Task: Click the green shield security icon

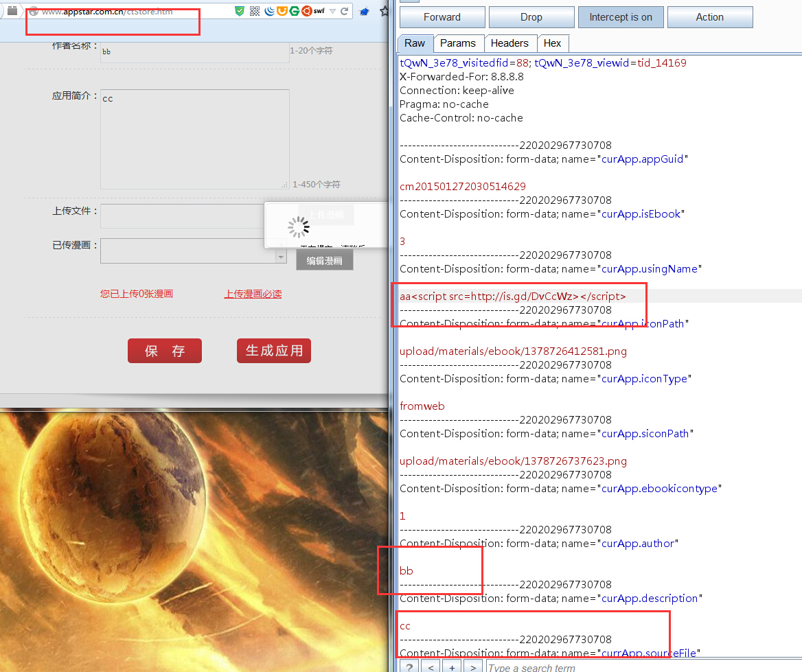Action: pos(240,11)
